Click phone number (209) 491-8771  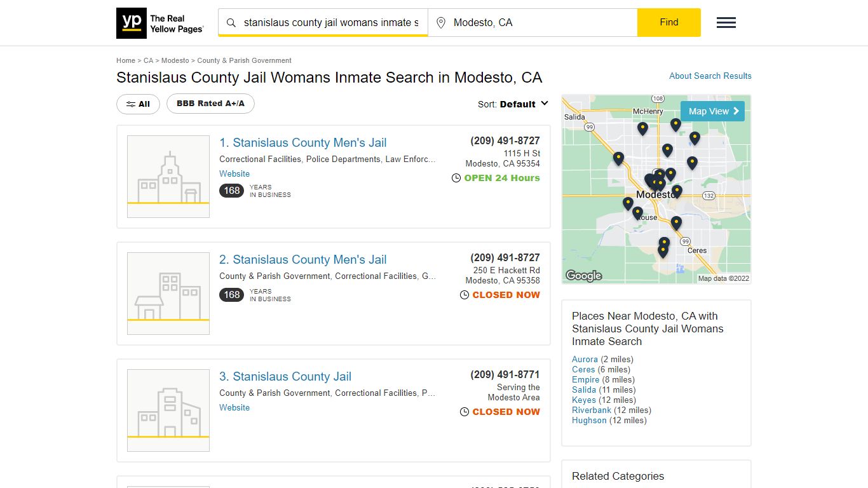(505, 375)
